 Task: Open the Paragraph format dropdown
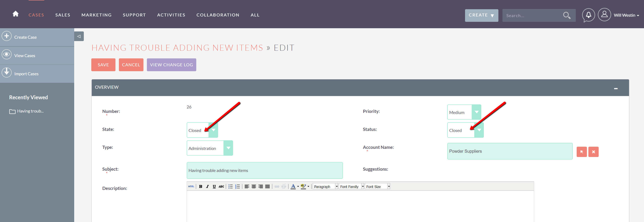tap(325, 186)
